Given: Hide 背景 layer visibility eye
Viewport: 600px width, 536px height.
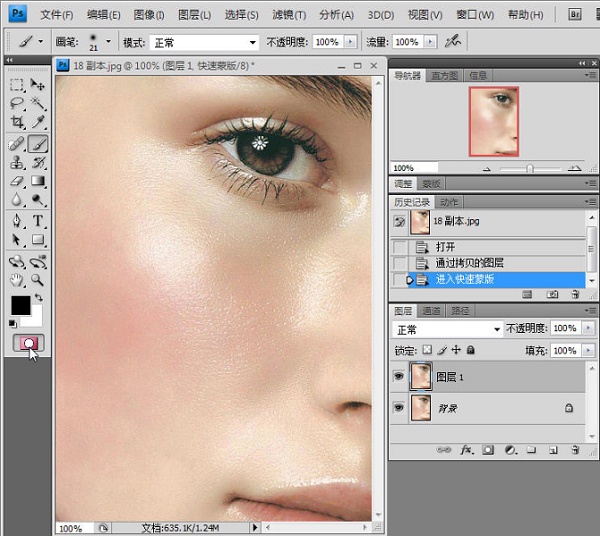Looking at the screenshot, I should click(398, 408).
